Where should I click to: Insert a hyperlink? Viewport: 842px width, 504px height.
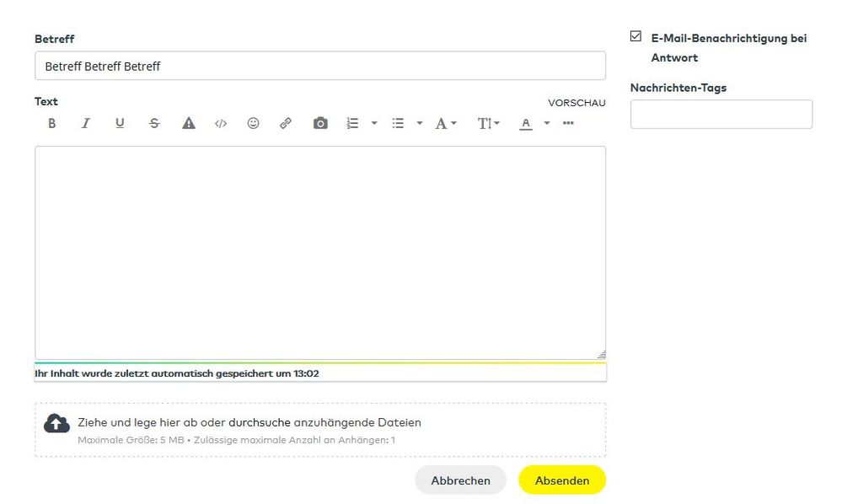coord(286,123)
